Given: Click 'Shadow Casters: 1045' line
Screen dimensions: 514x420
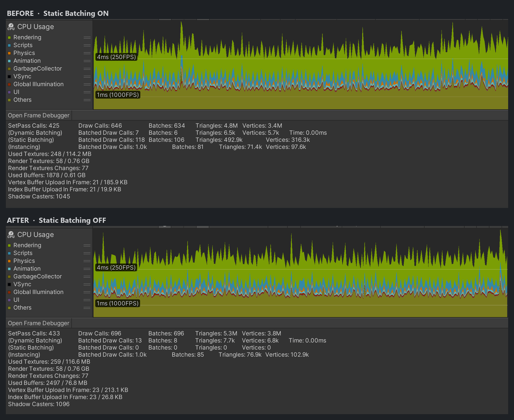Looking at the screenshot, I should click(x=39, y=196).
